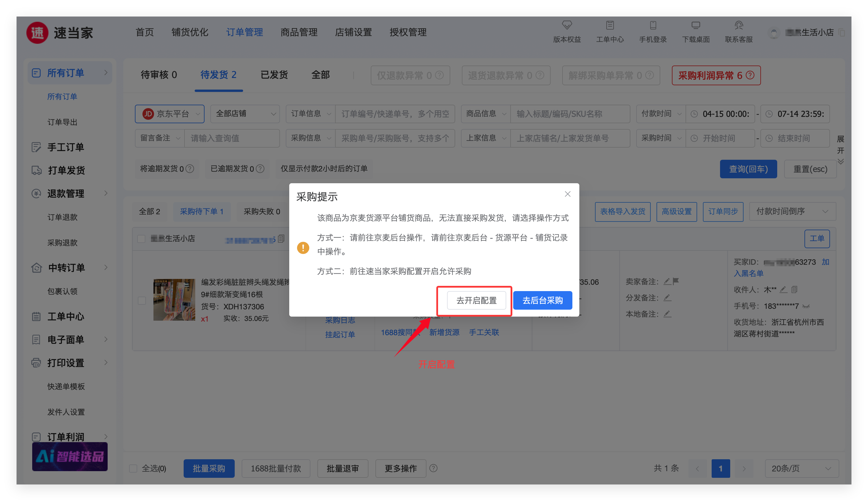
Task: Switch to the 已发货 tab
Action: [x=274, y=75]
